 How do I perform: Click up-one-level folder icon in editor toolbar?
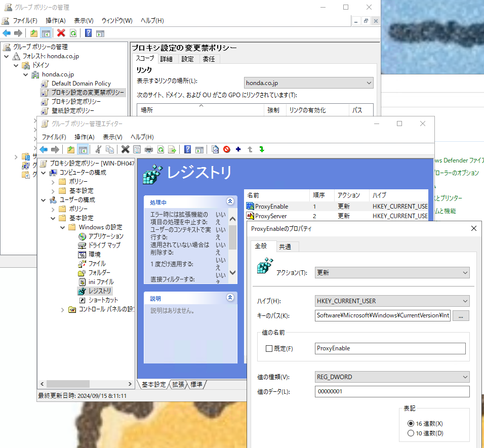pos(71,150)
